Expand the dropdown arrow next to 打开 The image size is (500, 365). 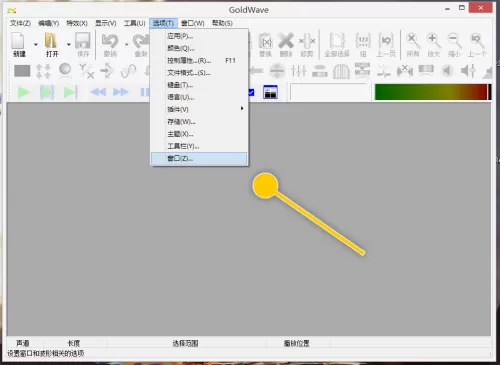[69, 44]
